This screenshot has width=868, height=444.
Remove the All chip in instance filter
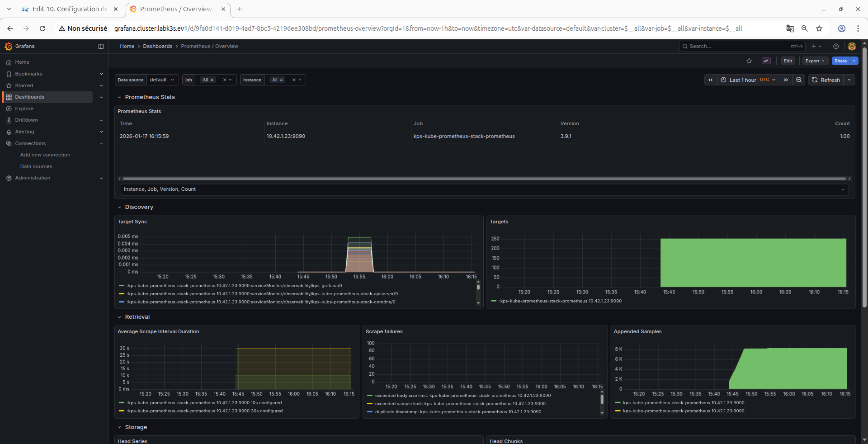tap(281, 80)
